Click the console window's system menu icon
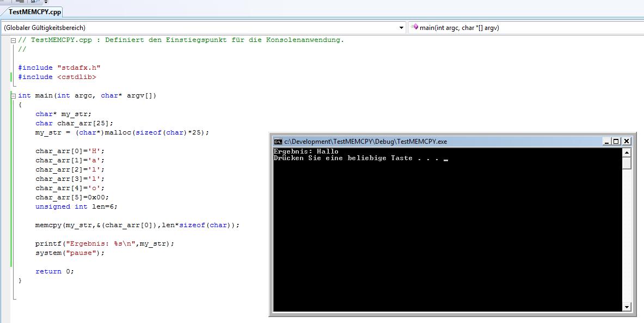Image resolution: width=644 pixels, height=323 pixels. [x=278, y=142]
